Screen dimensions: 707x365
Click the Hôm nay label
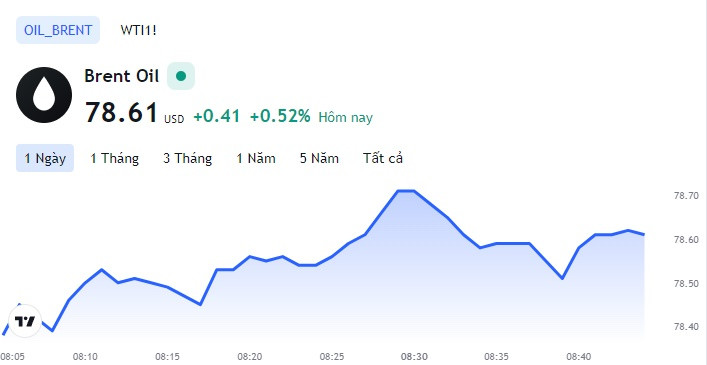(x=345, y=118)
